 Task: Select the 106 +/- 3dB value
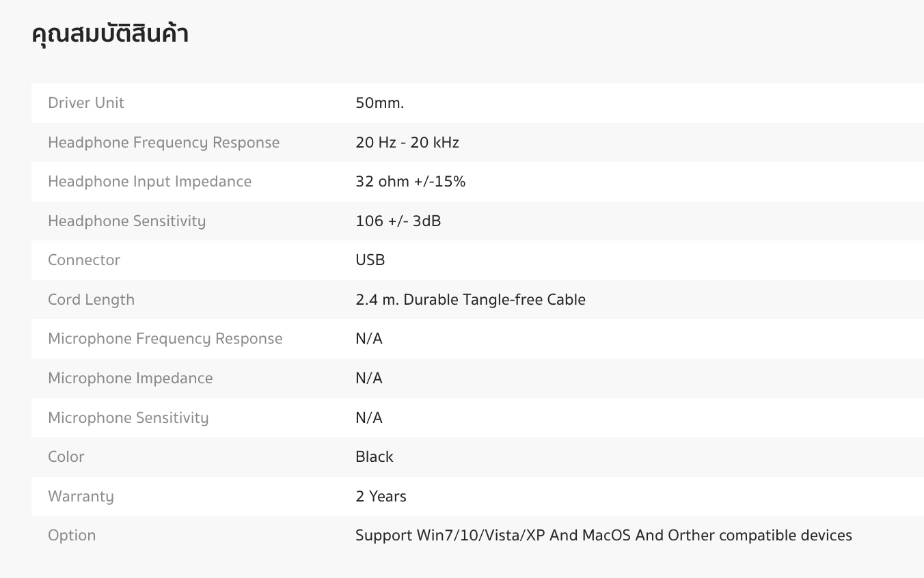point(398,221)
